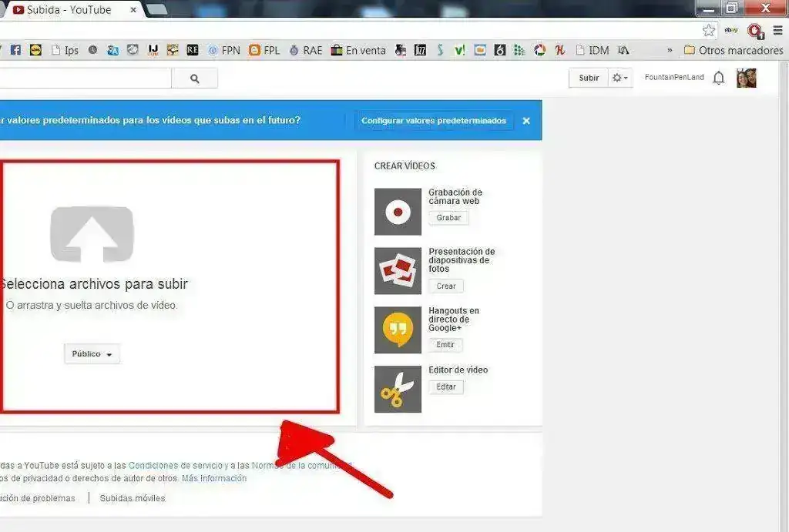
Task: Click the Subir button
Action: (588, 77)
